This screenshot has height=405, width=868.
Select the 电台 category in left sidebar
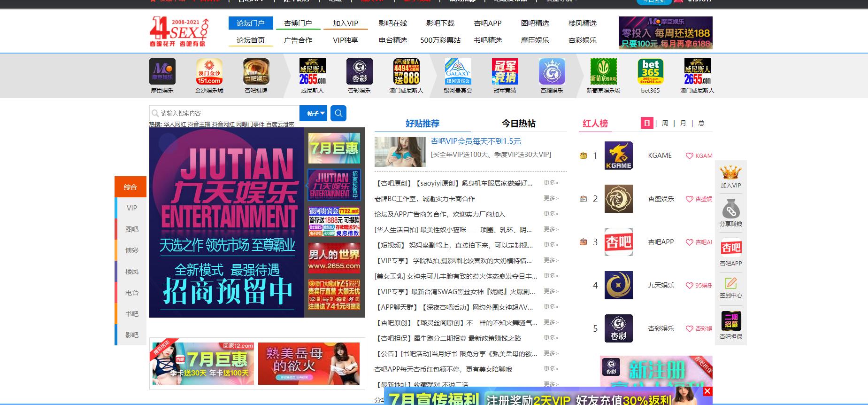(x=132, y=293)
